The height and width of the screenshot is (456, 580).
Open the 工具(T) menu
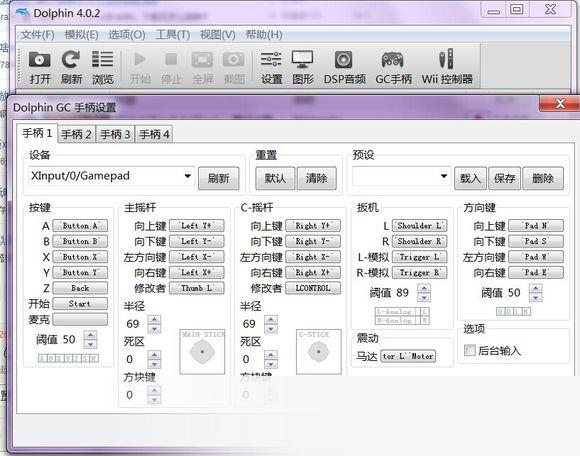click(173, 35)
